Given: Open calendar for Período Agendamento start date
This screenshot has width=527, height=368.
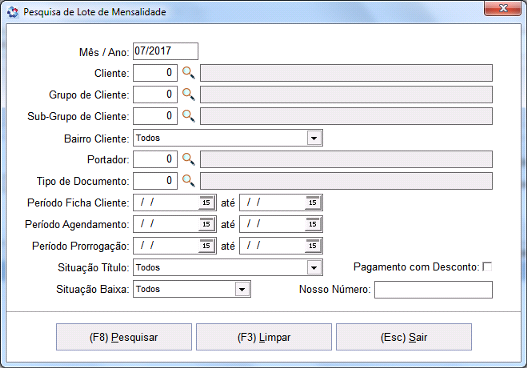Looking at the screenshot, I should (x=206, y=224).
